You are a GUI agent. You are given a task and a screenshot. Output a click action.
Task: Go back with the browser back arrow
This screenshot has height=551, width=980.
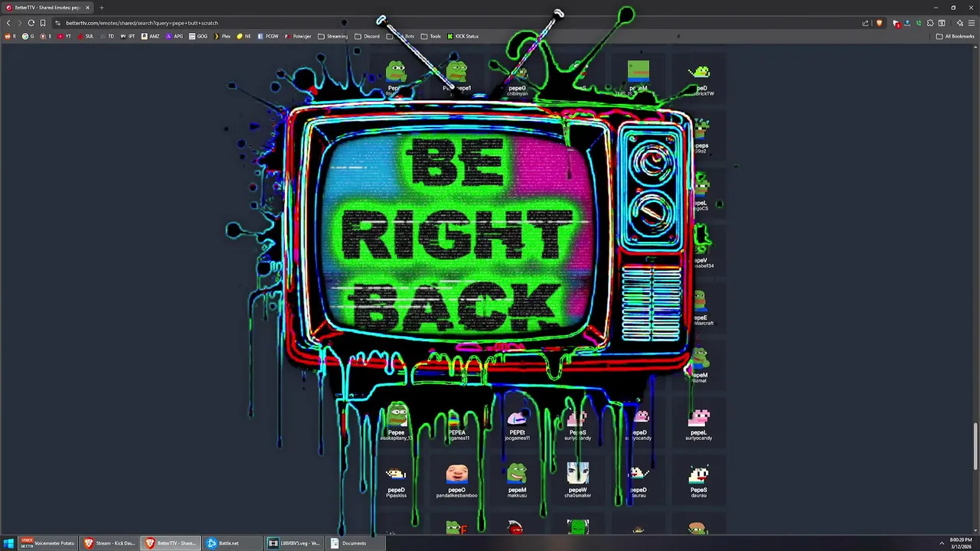(8, 23)
